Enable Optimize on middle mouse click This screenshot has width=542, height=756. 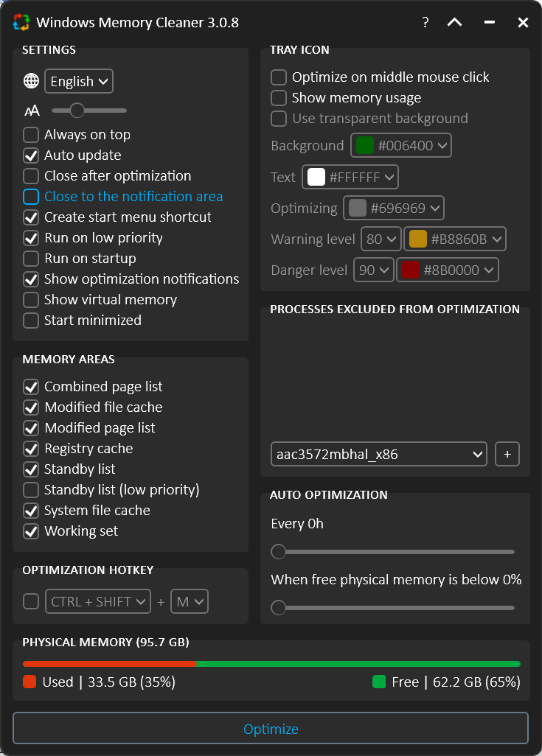[279, 77]
